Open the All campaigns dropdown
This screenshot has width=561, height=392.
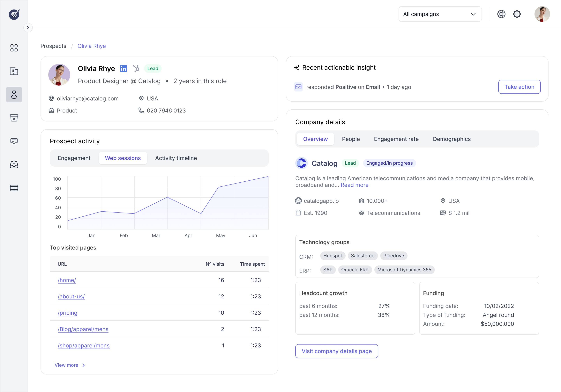coord(440,14)
